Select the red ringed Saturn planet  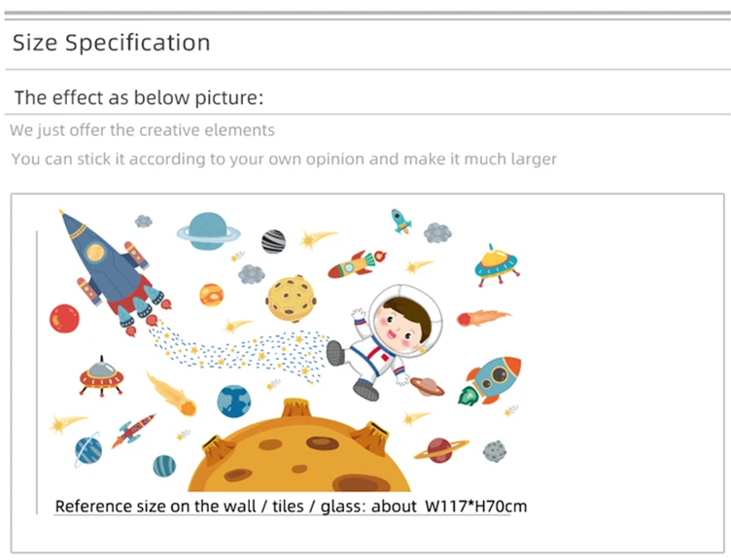click(x=440, y=450)
